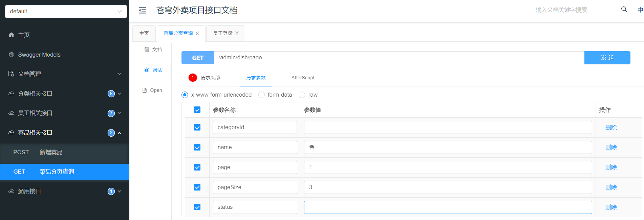Uncheck the status parameter checkbox
The width and height of the screenshot is (644, 220).
(197, 207)
